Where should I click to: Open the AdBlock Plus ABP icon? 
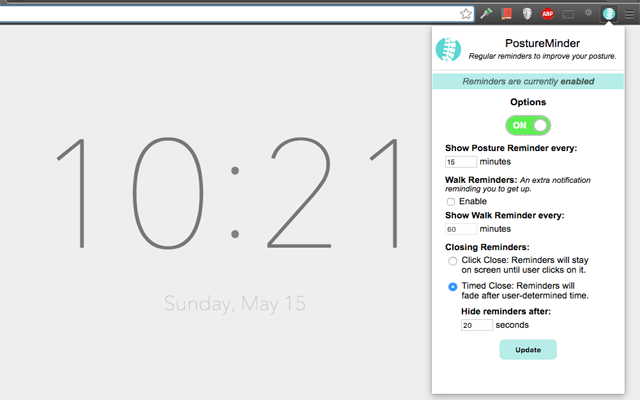(547, 14)
